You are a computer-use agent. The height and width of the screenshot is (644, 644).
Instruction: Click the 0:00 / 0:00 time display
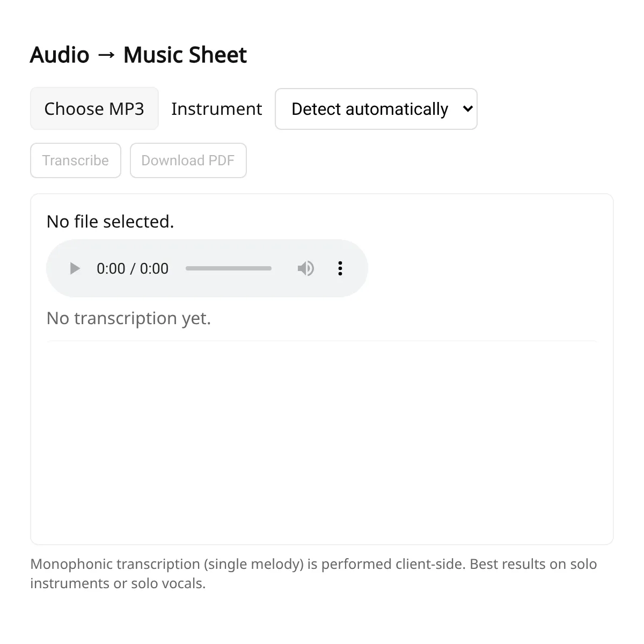tap(133, 268)
